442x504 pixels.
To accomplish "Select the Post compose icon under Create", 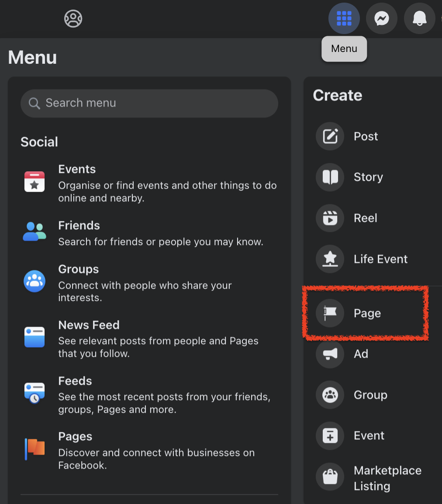I will point(330,136).
